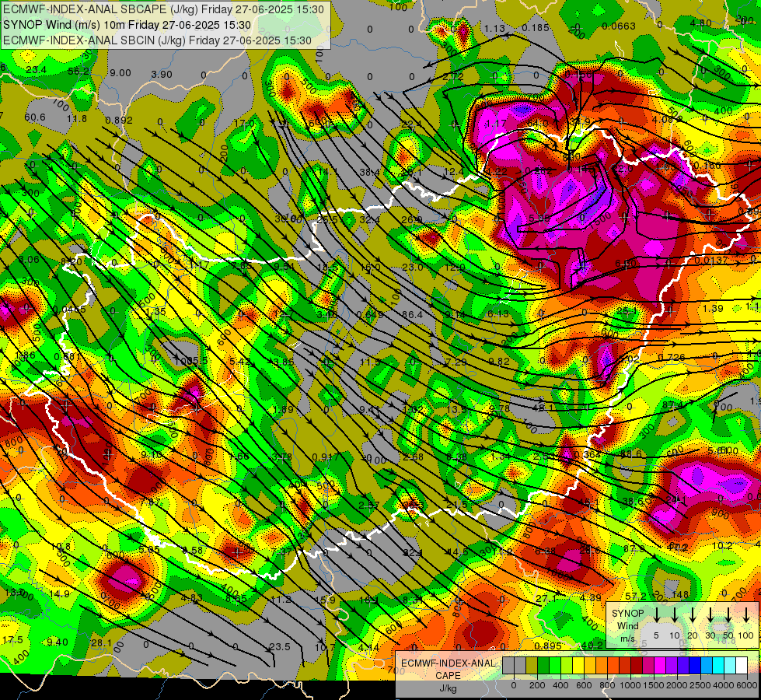Click the 1000 tick label on the CAPE scale
This screenshot has width=761, height=700.
click(x=630, y=685)
